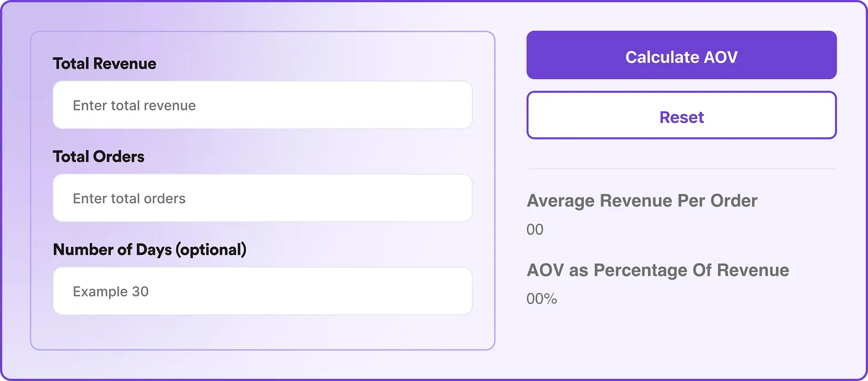
Task: Click the Enter total revenue placeholder text
Action: [x=134, y=105]
